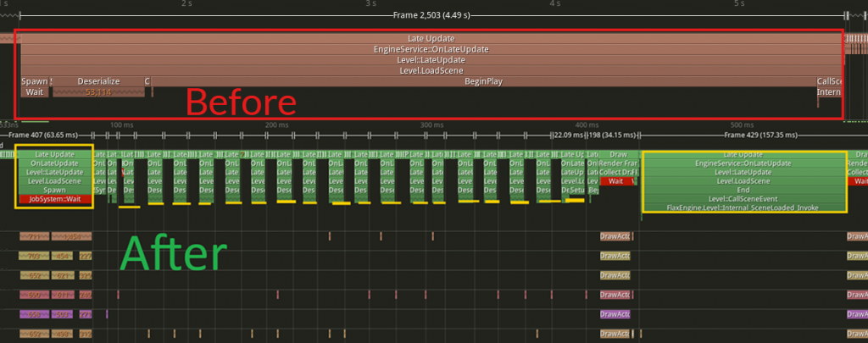Select the Frame 2,503 (4.49 s) frame label
This screenshot has width=868, height=343.
(x=433, y=16)
